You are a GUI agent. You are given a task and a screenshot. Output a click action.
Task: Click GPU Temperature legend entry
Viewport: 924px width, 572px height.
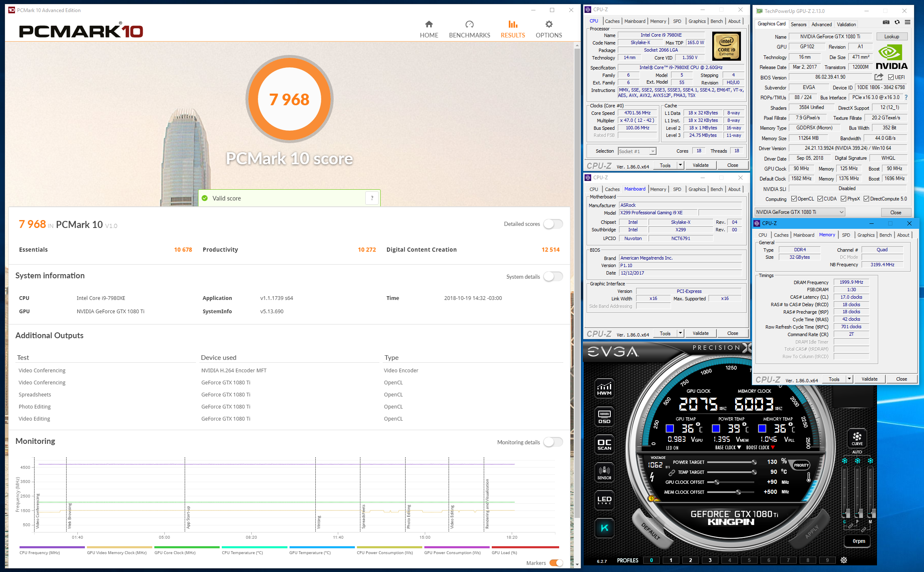click(x=322, y=550)
